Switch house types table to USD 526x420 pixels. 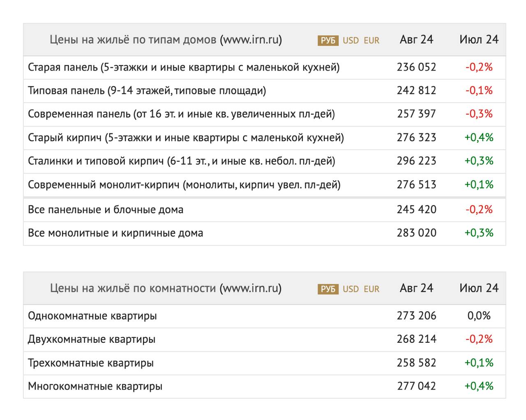[x=351, y=40]
